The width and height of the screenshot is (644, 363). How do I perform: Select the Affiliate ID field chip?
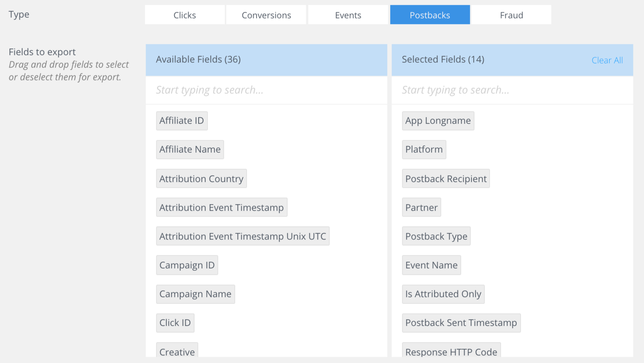pyautogui.click(x=182, y=121)
